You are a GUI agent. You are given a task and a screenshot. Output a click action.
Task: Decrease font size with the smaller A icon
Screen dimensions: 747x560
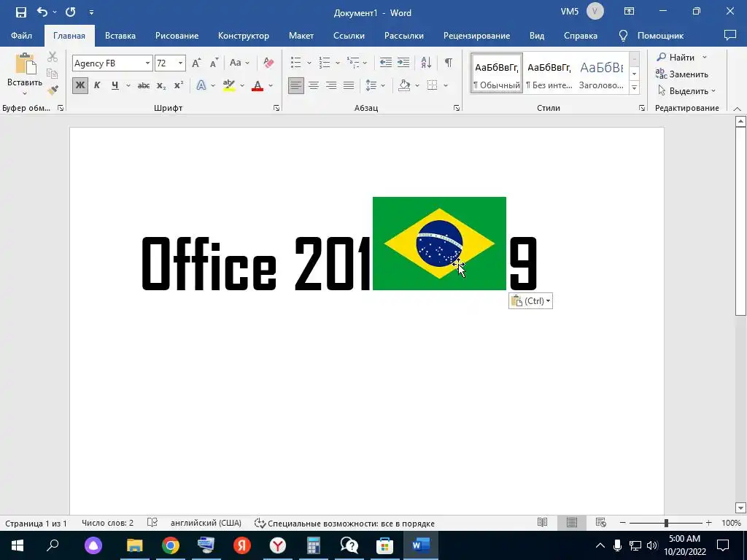214,63
